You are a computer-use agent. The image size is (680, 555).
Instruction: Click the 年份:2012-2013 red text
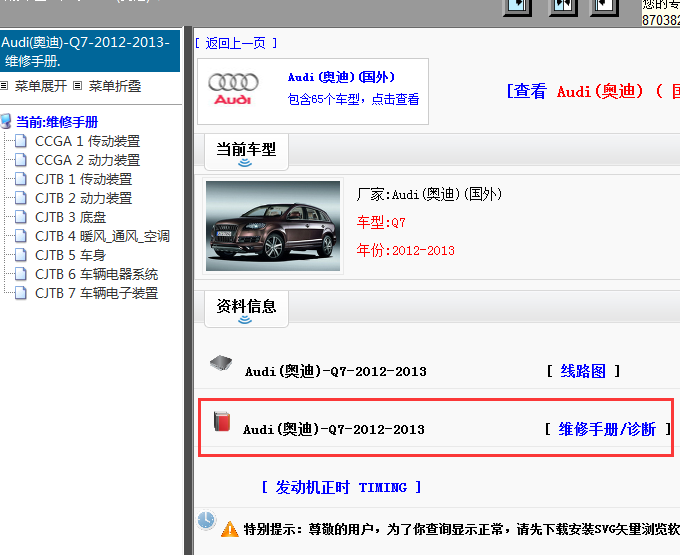pyautogui.click(x=405, y=250)
